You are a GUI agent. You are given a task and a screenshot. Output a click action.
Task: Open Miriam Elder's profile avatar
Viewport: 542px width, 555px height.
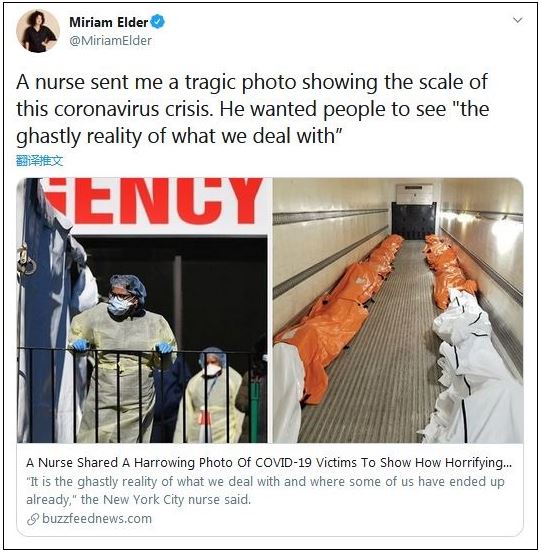38,31
